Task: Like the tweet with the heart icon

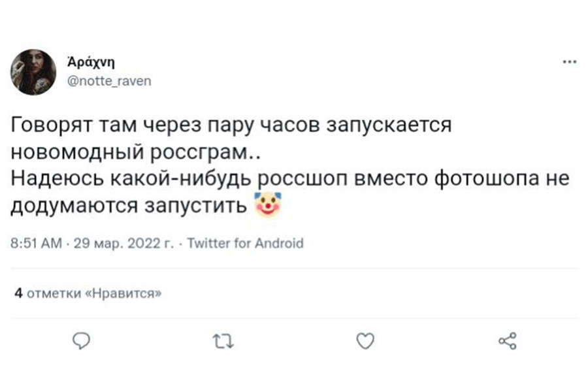Action: 367,340
